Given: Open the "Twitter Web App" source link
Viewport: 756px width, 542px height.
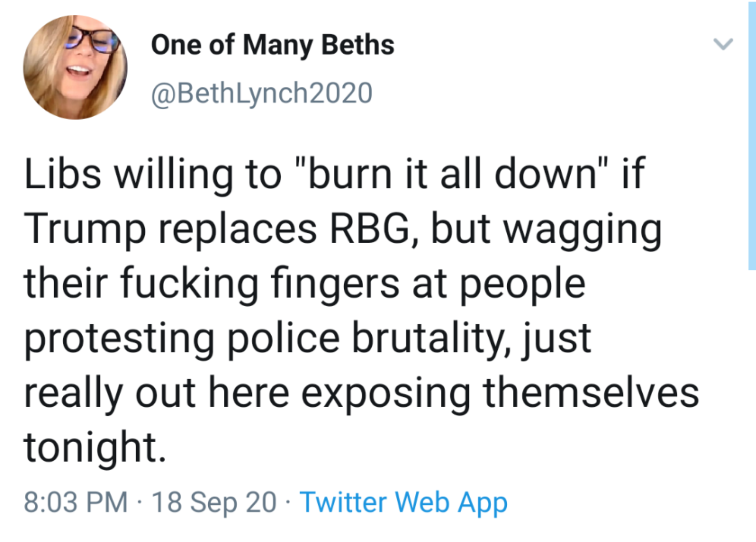Looking at the screenshot, I should (x=403, y=502).
